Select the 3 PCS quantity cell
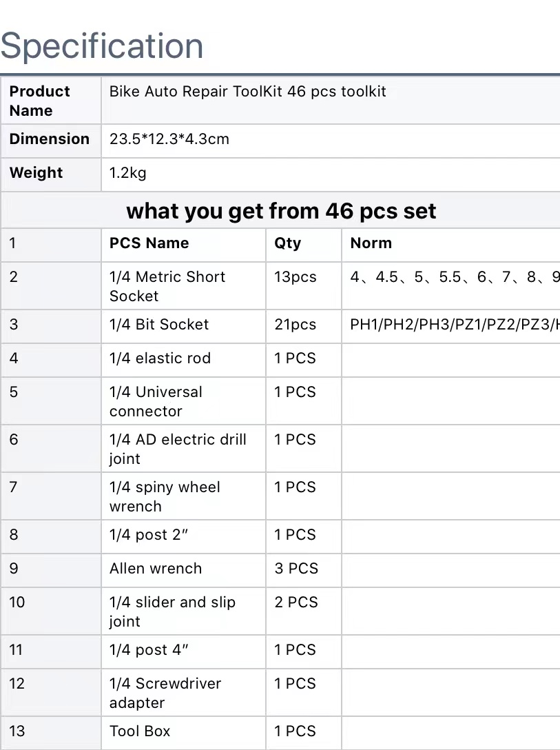 point(304,570)
